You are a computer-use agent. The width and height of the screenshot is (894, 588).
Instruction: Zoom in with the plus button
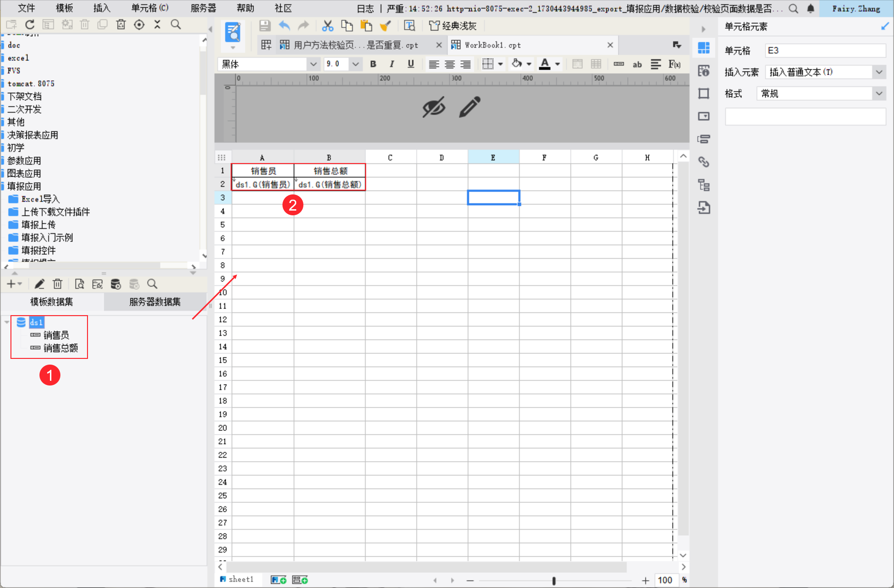pyautogui.click(x=645, y=580)
